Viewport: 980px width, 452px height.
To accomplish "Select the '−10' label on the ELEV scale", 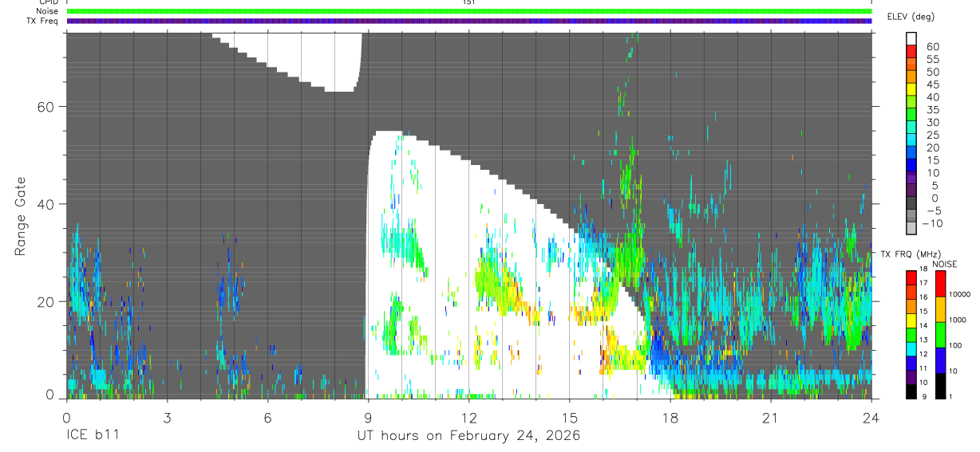I will [x=932, y=224].
